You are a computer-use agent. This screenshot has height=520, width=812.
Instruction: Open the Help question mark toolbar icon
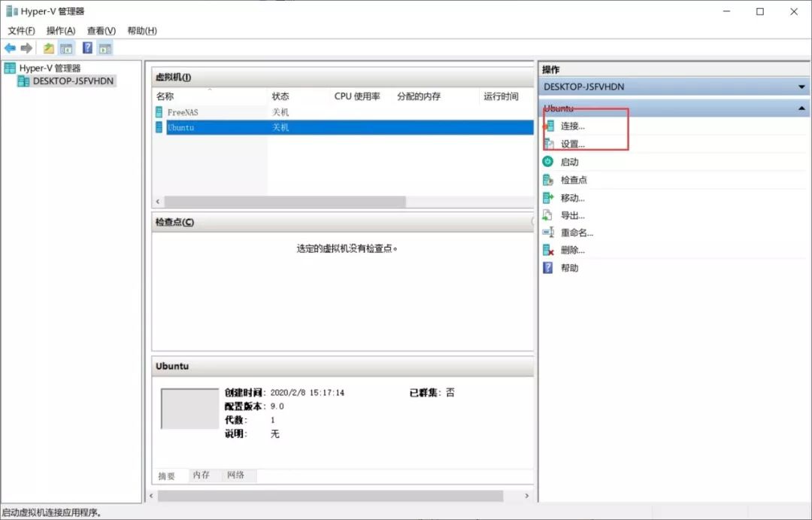(x=87, y=48)
